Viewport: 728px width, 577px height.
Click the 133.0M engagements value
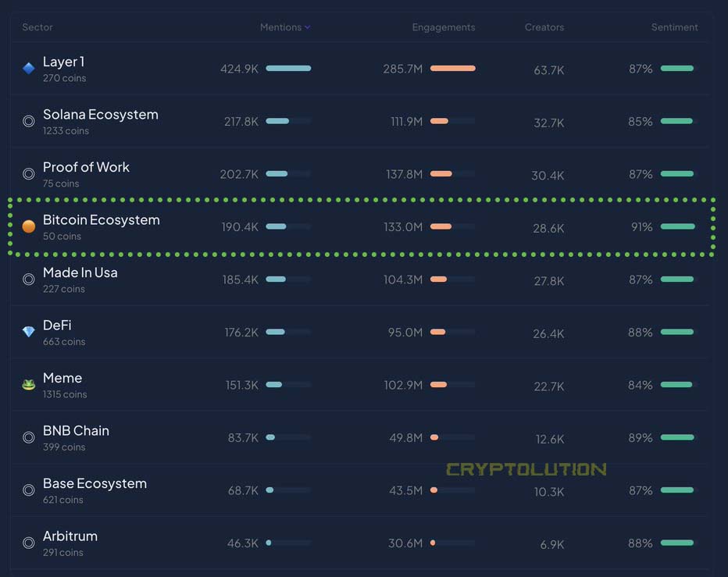pos(403,227)
